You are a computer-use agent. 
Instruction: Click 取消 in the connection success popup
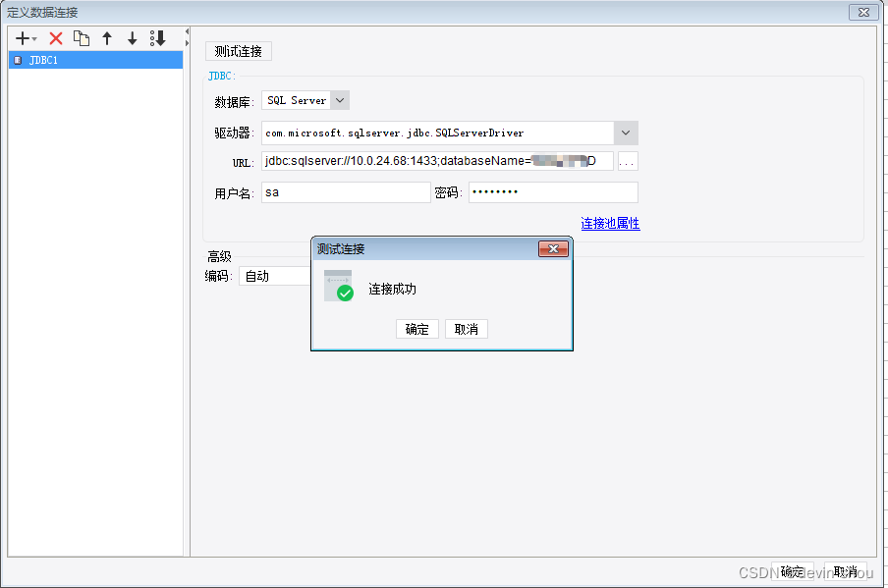coord(466,330)
